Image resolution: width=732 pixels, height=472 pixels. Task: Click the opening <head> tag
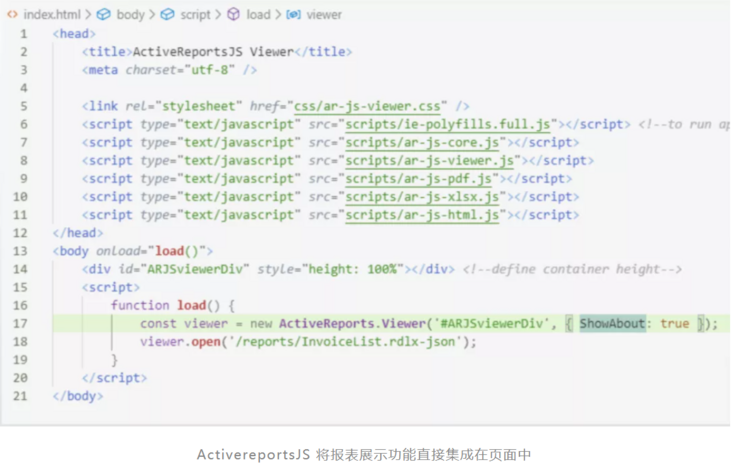(x=74, y=34)
